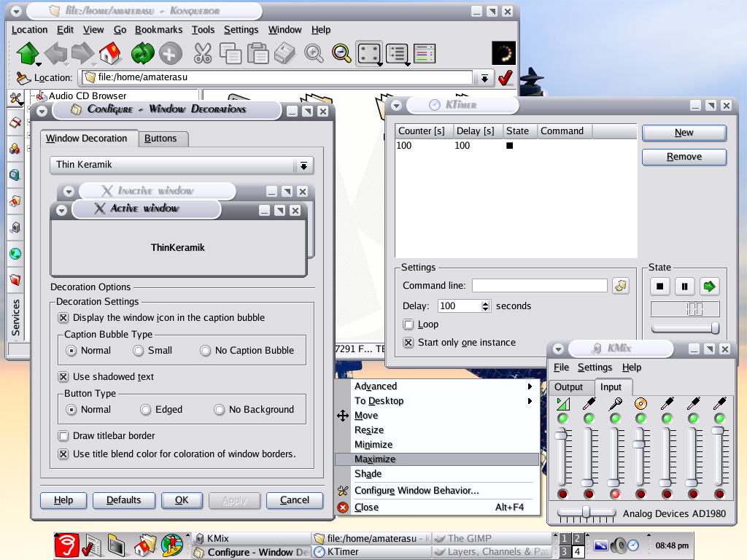Reload the Konqueror view
This screenshot has height=560, width=747.
click(142, 52)
